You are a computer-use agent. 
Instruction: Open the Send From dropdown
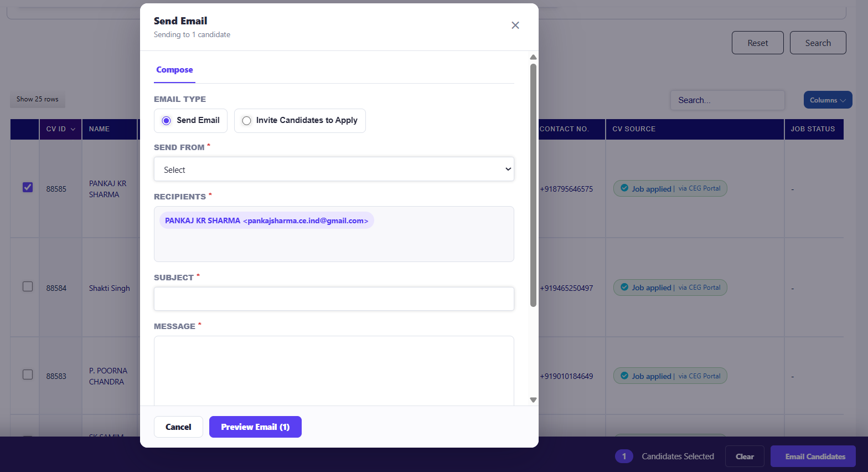pos(334,169)
